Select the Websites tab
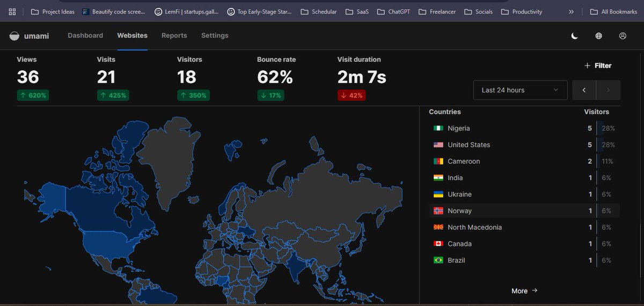Screen dimensions: 644x306 132,35
